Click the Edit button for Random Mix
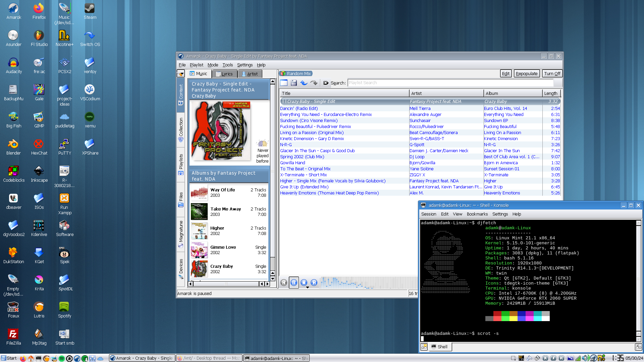 (505, 74)
